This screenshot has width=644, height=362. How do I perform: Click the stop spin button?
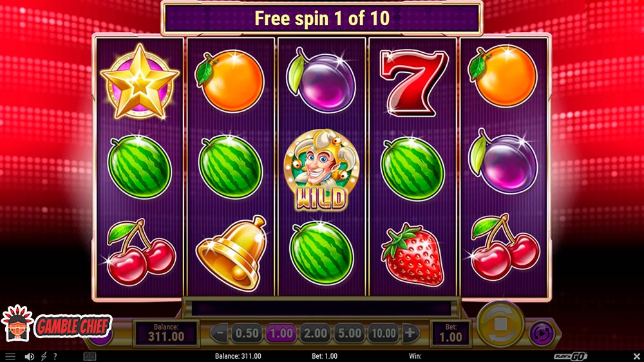click(x=500, y=324)
